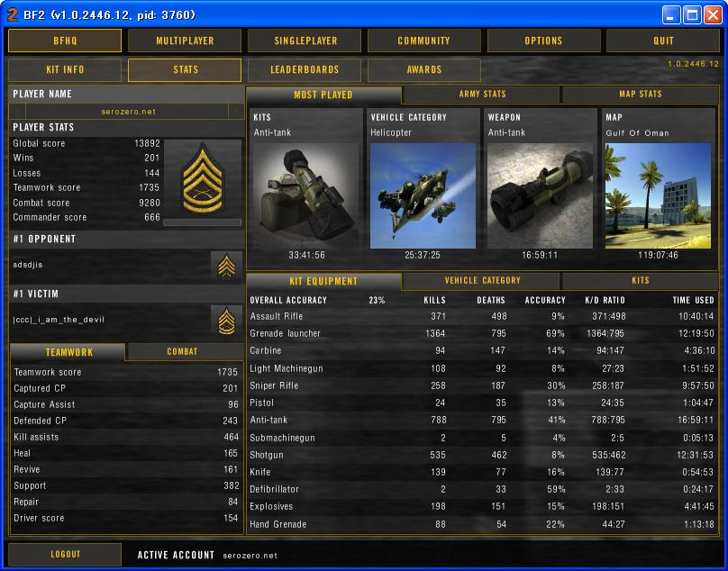
Task: Click the sergeant rank insignia icon
Action: pos(203,178)
